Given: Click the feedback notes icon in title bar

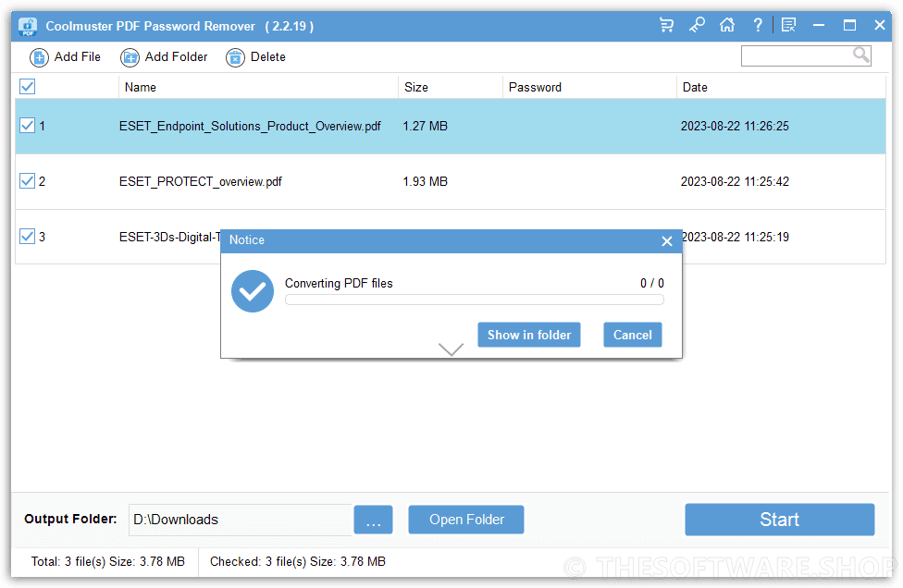Looking at the screenshot, I should pyautogui.click(x=788, y=25).
